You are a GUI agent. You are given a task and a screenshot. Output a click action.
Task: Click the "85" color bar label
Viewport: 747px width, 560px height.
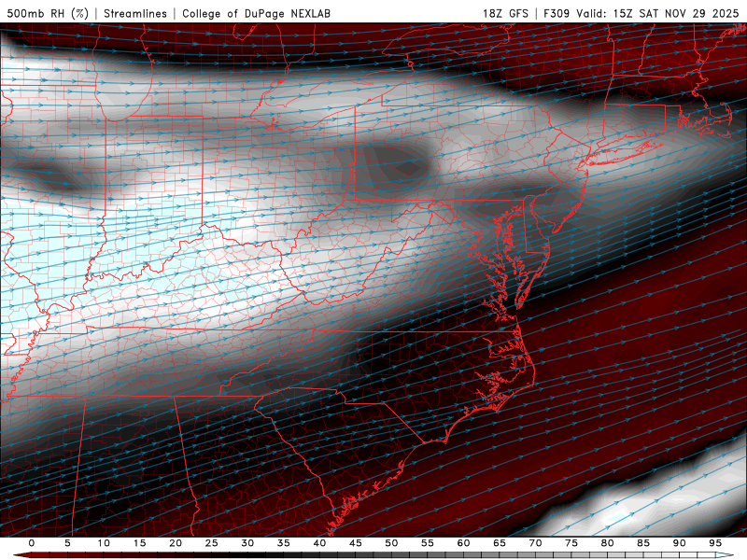coord(643,543)
